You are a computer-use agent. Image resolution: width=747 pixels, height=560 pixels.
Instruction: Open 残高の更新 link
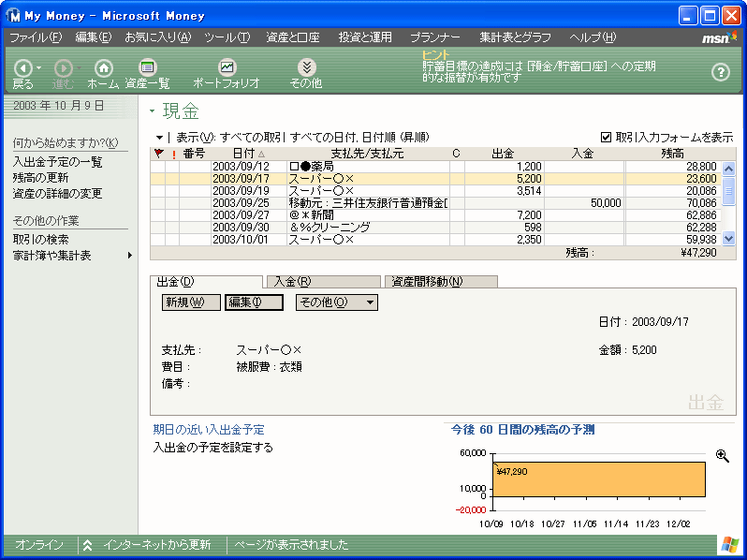click(x=40, y=178)
